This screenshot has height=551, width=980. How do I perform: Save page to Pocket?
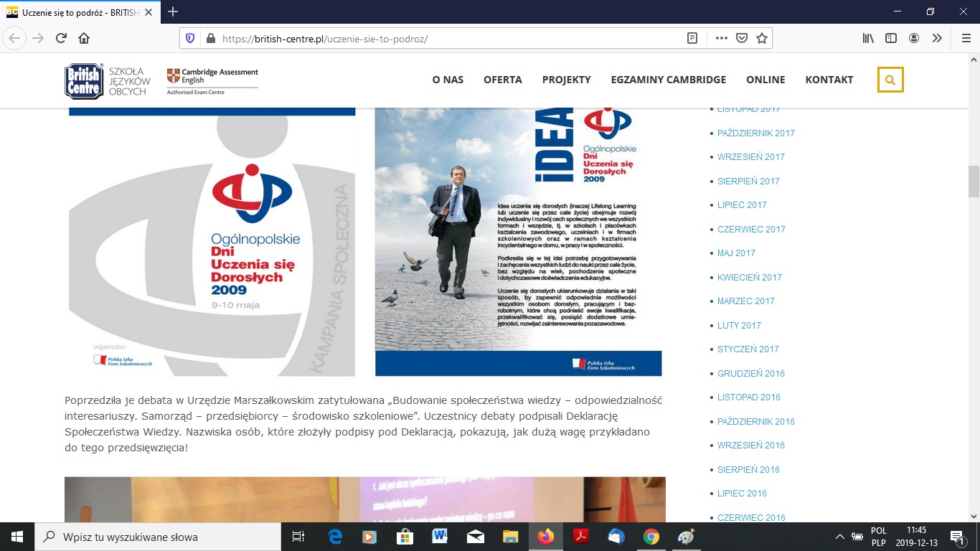[x=742, y=38]
